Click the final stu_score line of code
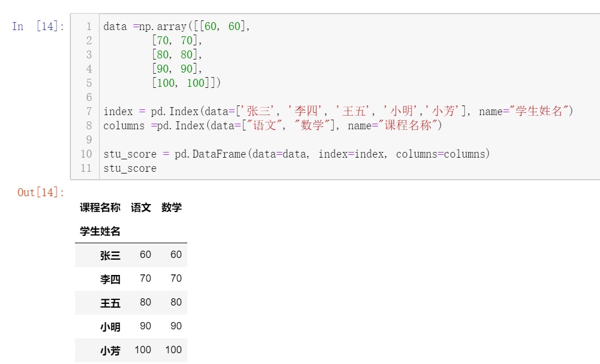The image size is (600, 364). (x=129, y=168)
